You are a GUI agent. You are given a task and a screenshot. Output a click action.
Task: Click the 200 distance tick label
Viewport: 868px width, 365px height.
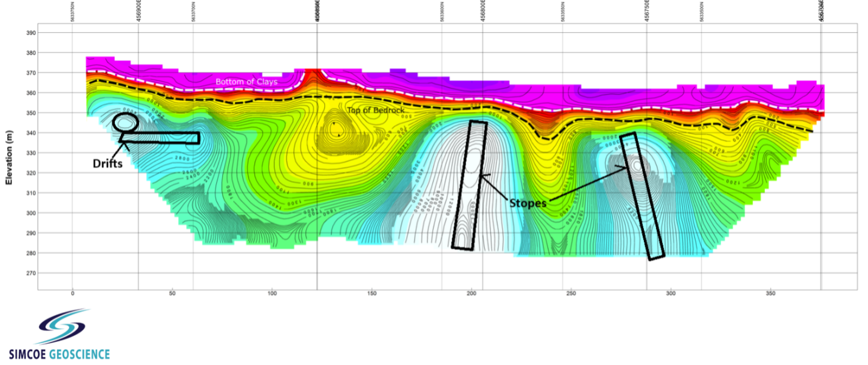click(471, 293)
